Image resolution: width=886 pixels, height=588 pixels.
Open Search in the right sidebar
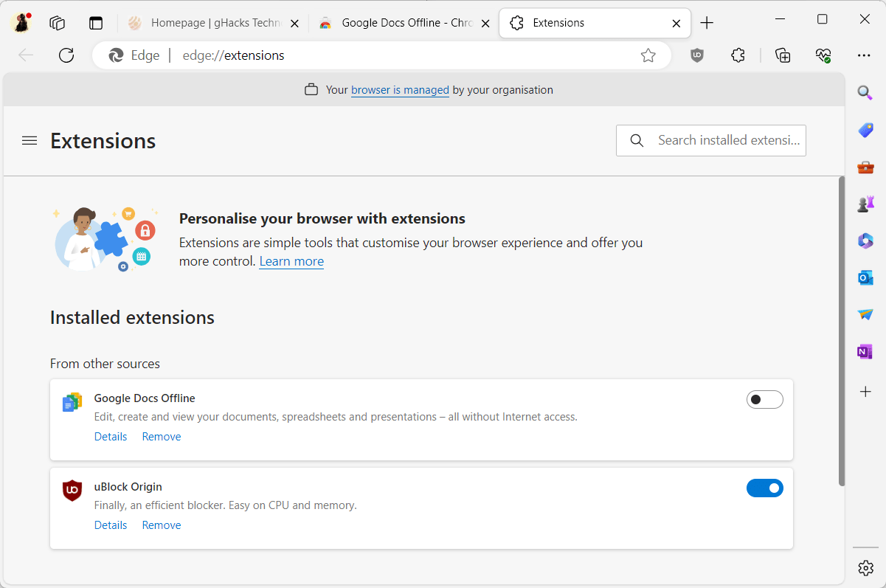[x=865, y=92]
